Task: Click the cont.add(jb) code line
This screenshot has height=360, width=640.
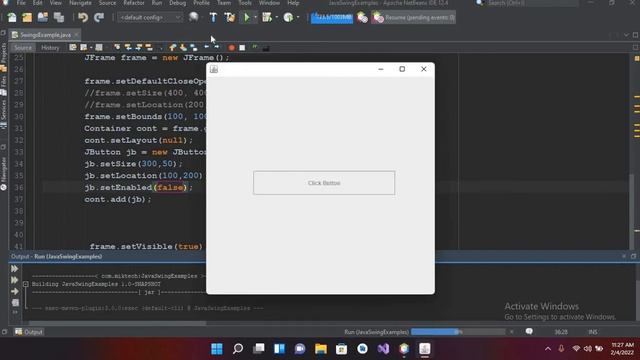Action: [118, 199]
